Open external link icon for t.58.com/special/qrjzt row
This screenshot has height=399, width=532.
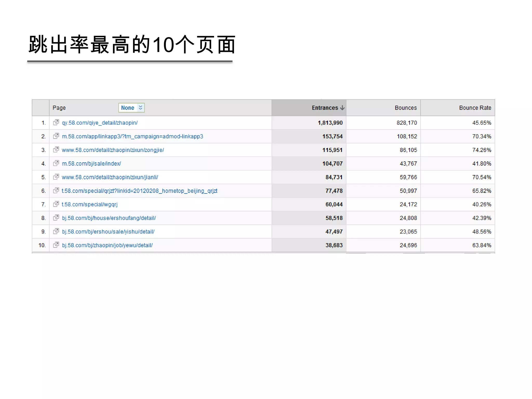[x=56, y=190]
